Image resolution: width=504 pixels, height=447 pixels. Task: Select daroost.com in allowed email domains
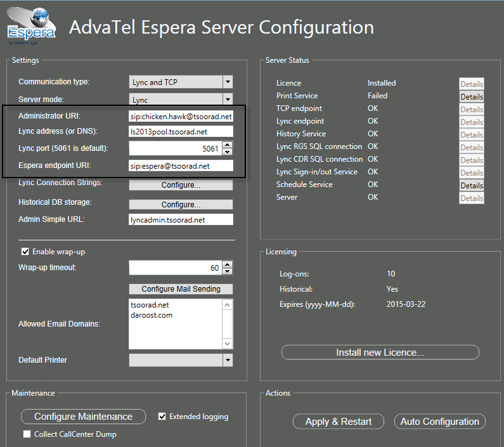[x=152, y=315]
